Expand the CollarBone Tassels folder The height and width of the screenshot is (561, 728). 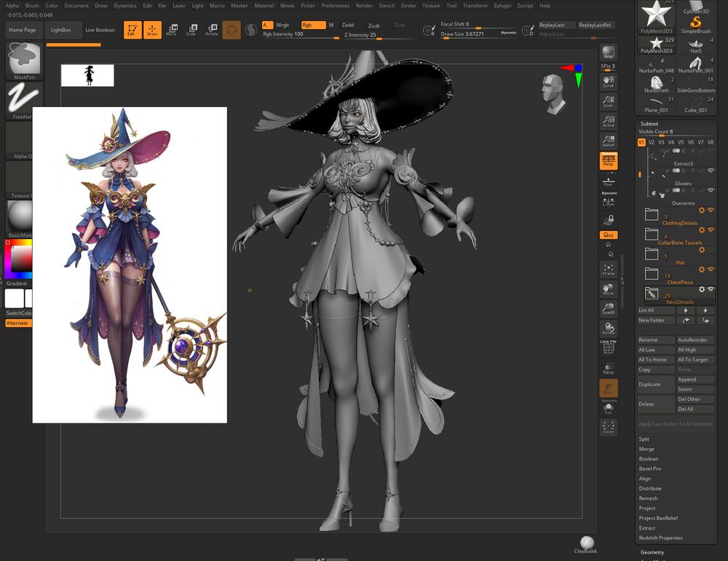[x=652, y=235]
